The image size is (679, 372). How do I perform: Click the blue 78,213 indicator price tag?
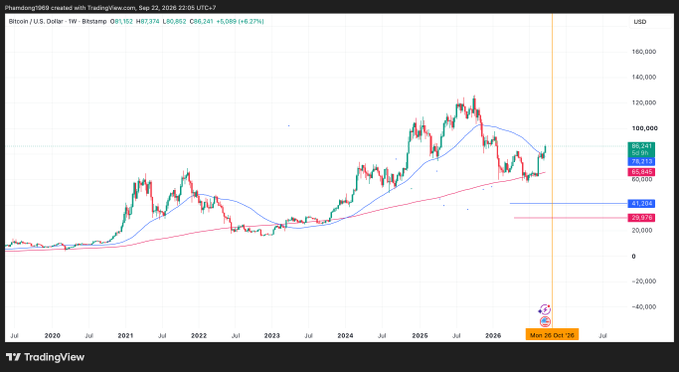pos(641,162)
